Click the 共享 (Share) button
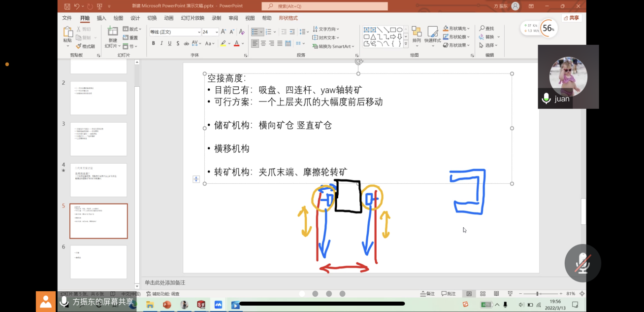Viewport: 644px width, 312px height. [573, 18]
